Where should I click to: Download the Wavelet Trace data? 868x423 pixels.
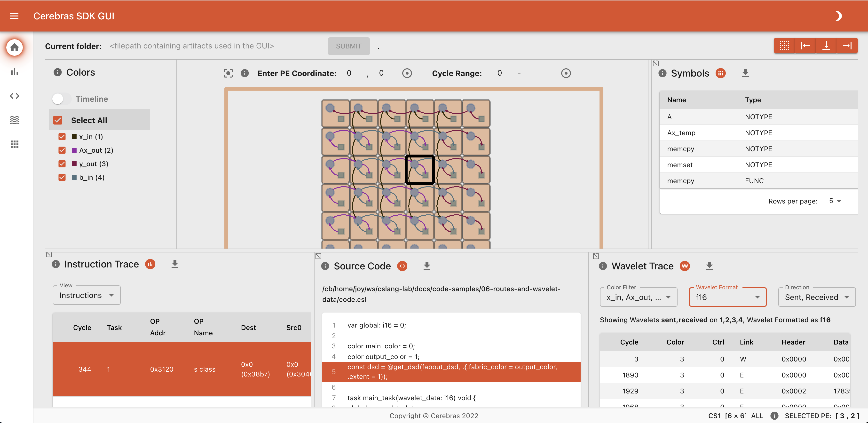(x=710, y=266)
